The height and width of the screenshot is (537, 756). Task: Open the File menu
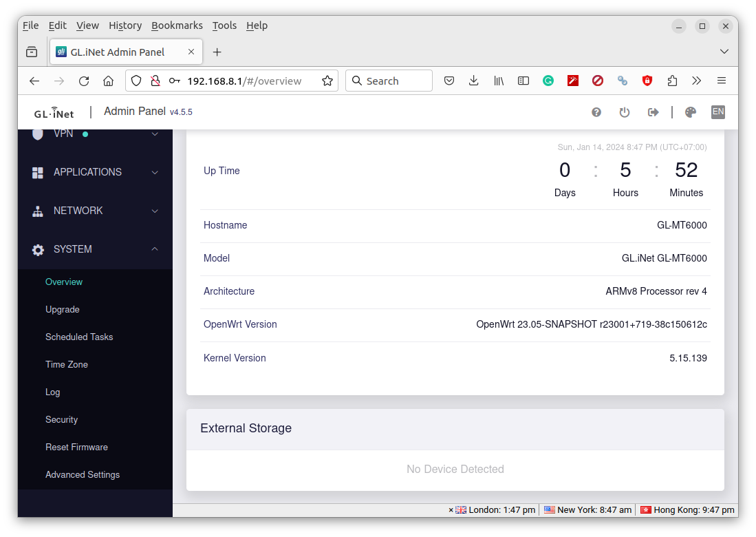click(30, 25)
